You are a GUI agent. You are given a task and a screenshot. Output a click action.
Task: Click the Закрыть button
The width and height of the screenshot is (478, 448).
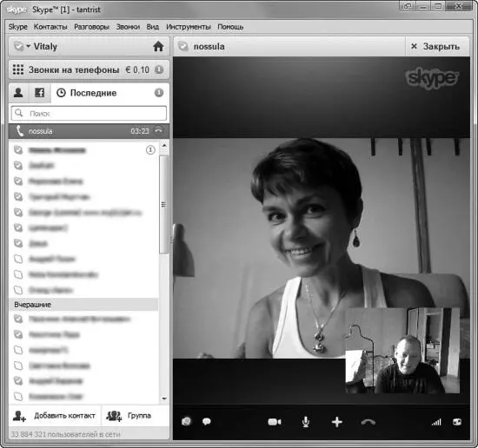(x=436, y=46)
